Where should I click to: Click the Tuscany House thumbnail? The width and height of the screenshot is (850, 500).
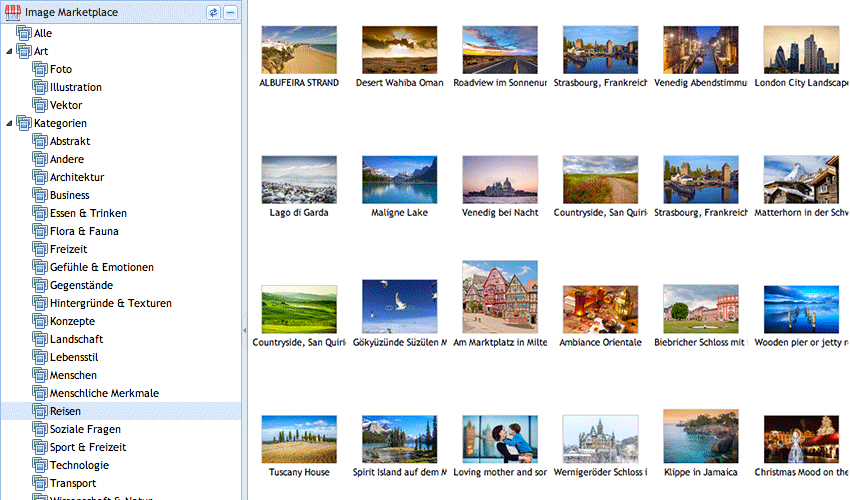click(299, 438)
